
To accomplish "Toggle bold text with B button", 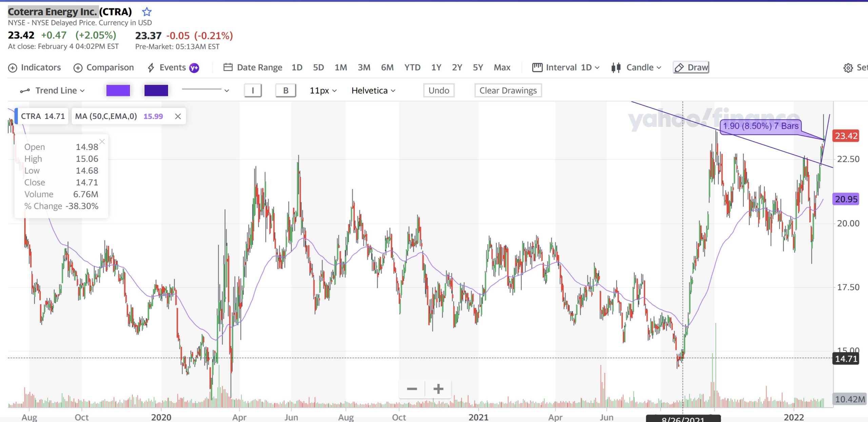I will click(286, 91).
